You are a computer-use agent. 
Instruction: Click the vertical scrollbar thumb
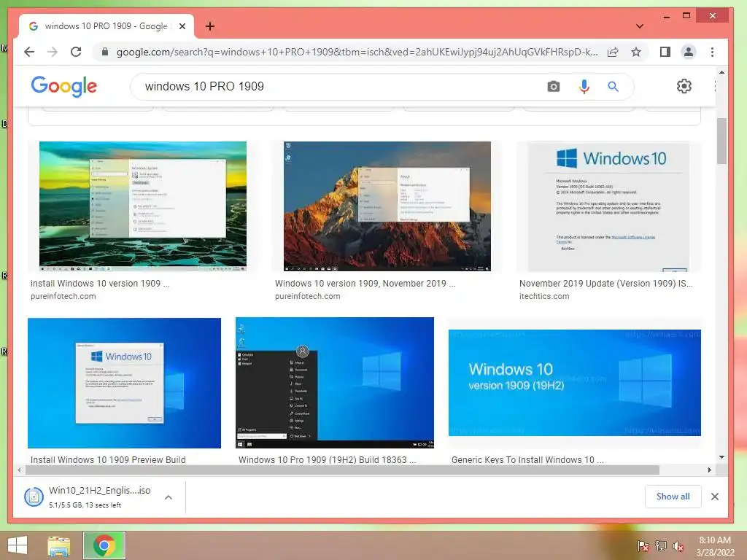point(721,141)
